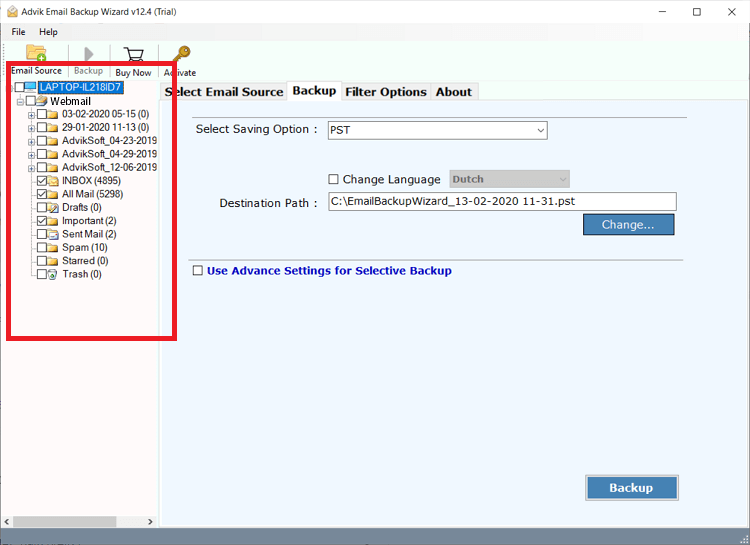
Task: Uncheck the Important (2) checkbox
Action: tap(42, 221)
